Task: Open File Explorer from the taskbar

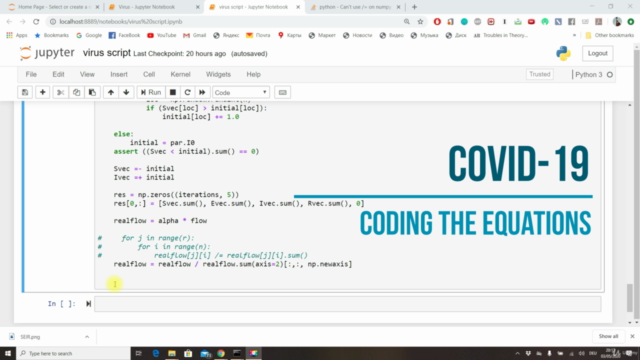Action: click(172, 353)
